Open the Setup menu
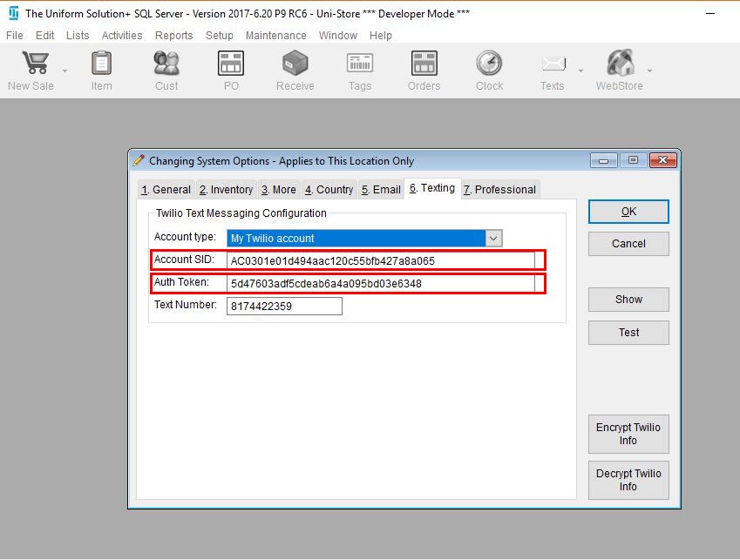 (220, 36)
